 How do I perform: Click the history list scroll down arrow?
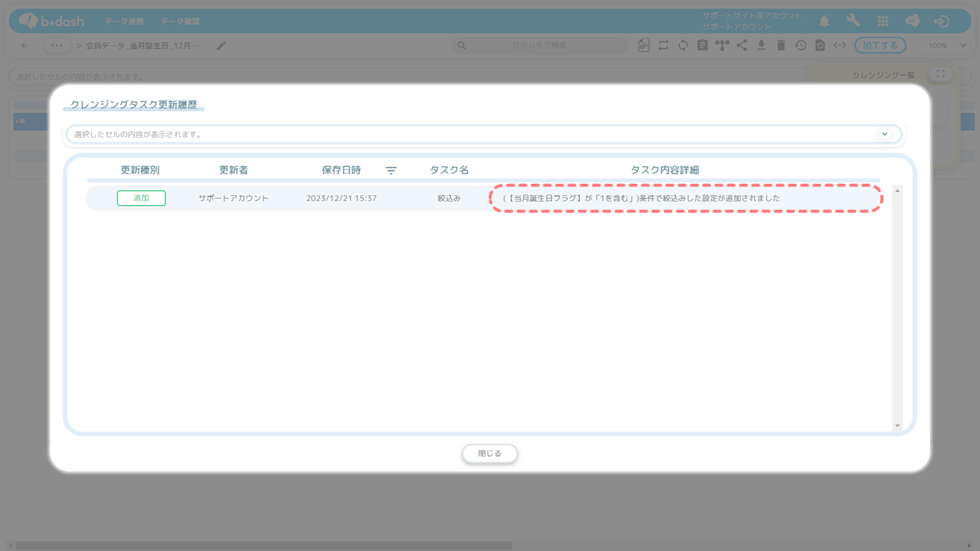[x=897, y=425]
